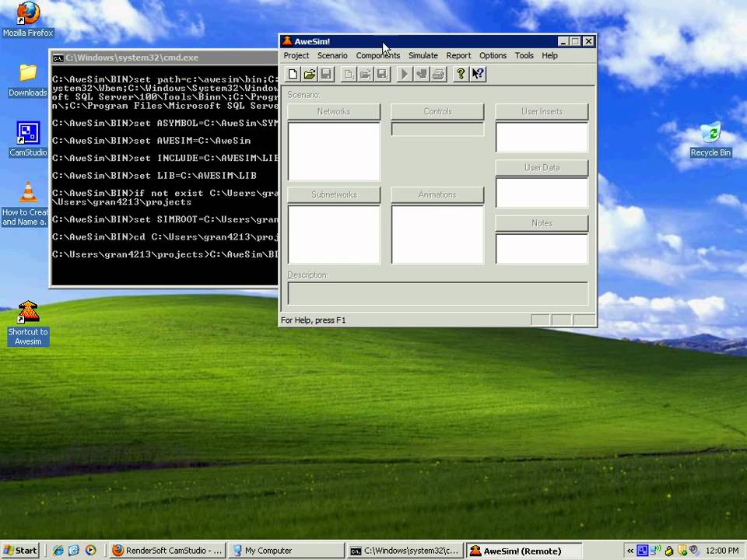The height and width of the screenshot is (560, 747).
Task: Click the yellow question mark help icon
Action: point(461,74)
